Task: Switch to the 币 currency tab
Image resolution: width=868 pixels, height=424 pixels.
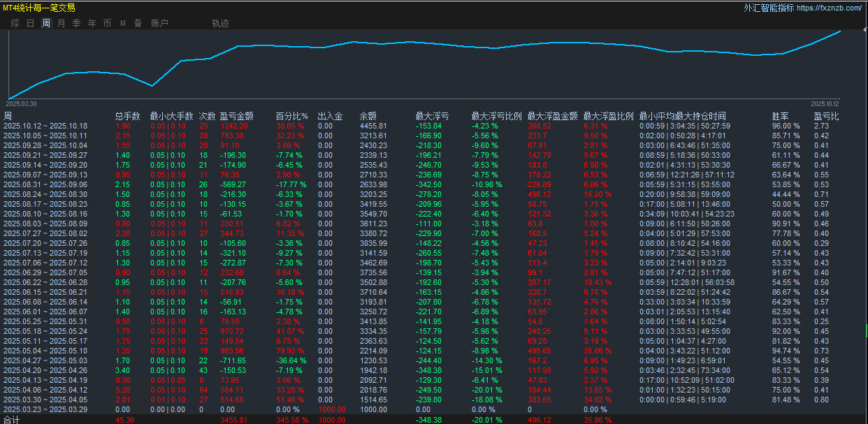Action: point(107,23)
